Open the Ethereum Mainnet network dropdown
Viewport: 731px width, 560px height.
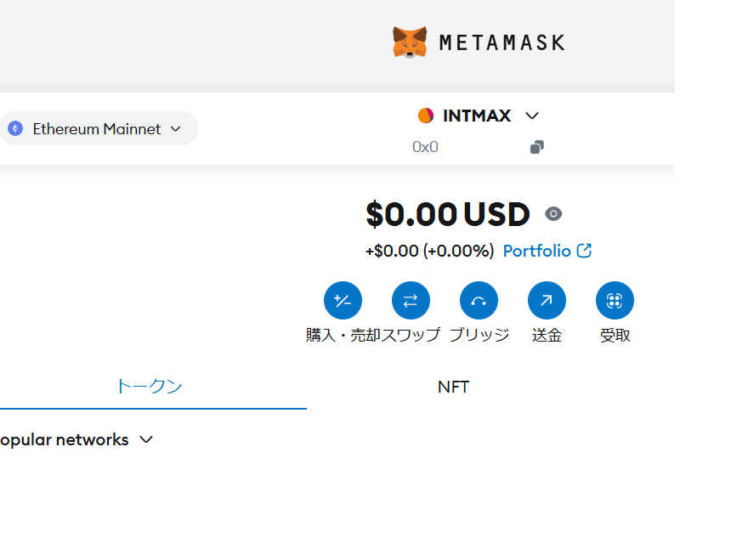99,128
